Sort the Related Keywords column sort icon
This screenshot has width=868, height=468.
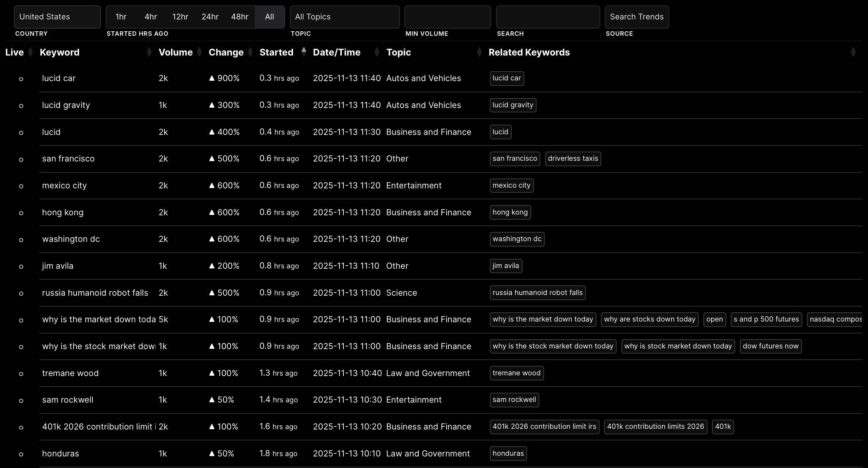click(853, 52)
